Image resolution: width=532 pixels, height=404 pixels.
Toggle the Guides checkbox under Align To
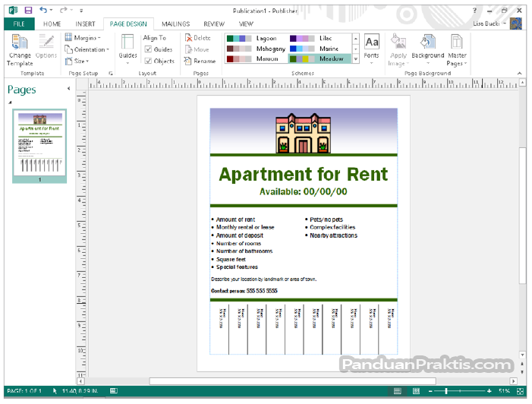(149, 49)
